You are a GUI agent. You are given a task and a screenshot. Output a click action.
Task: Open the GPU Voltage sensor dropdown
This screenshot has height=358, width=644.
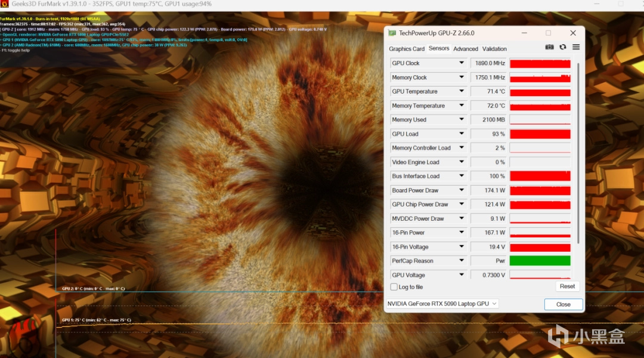coord(461,275)
